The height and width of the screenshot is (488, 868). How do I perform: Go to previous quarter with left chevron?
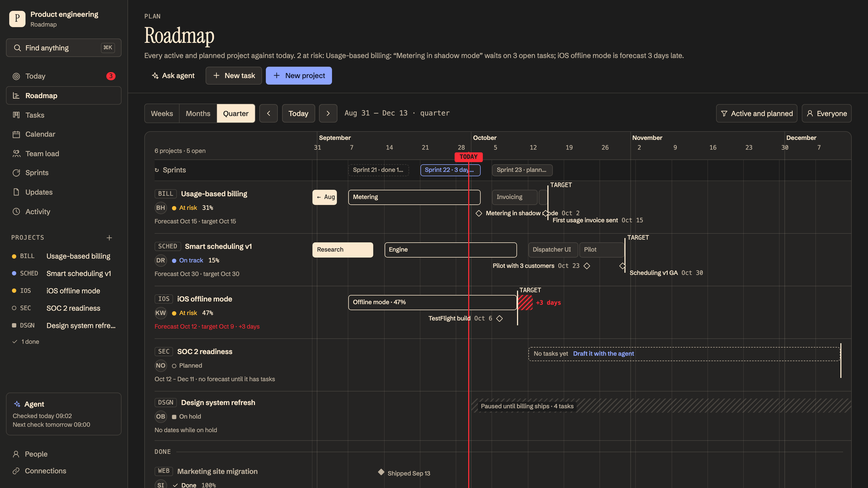269,114
